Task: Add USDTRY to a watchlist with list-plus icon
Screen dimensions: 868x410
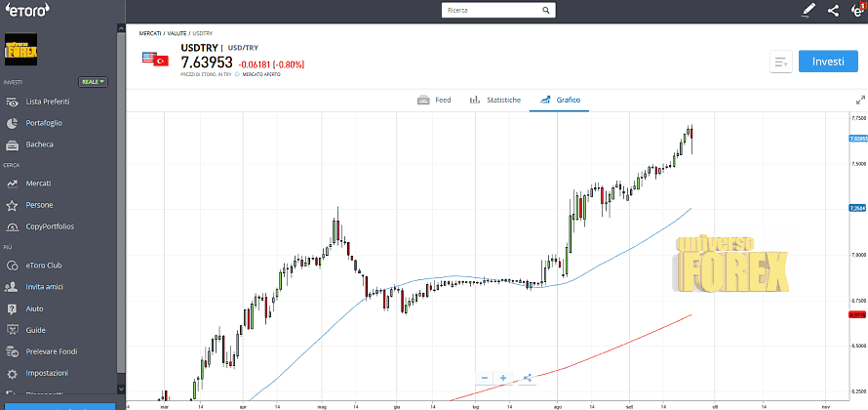Action: coord(780,61)
